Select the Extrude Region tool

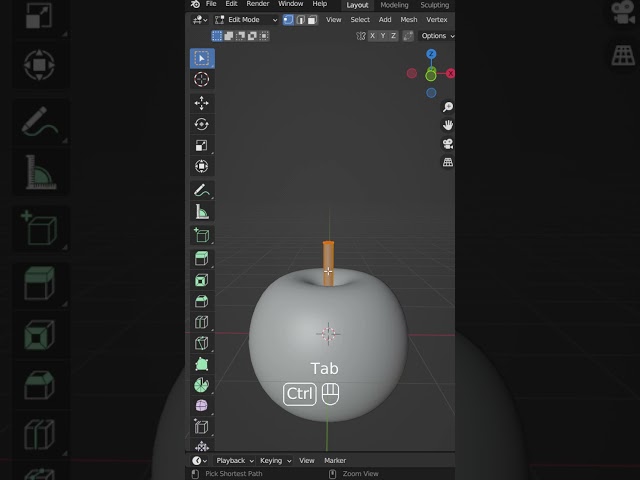[x=202, y=259]
